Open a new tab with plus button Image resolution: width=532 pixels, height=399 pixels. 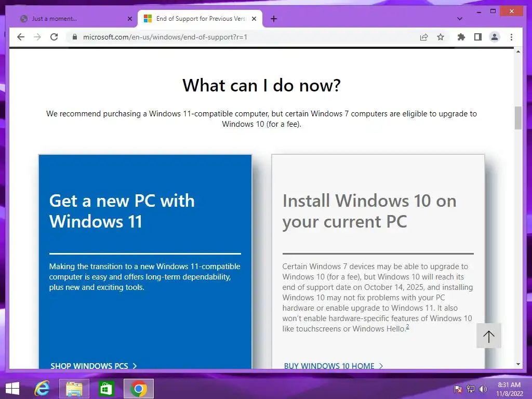pyautogui.click(x=274, y=19)
